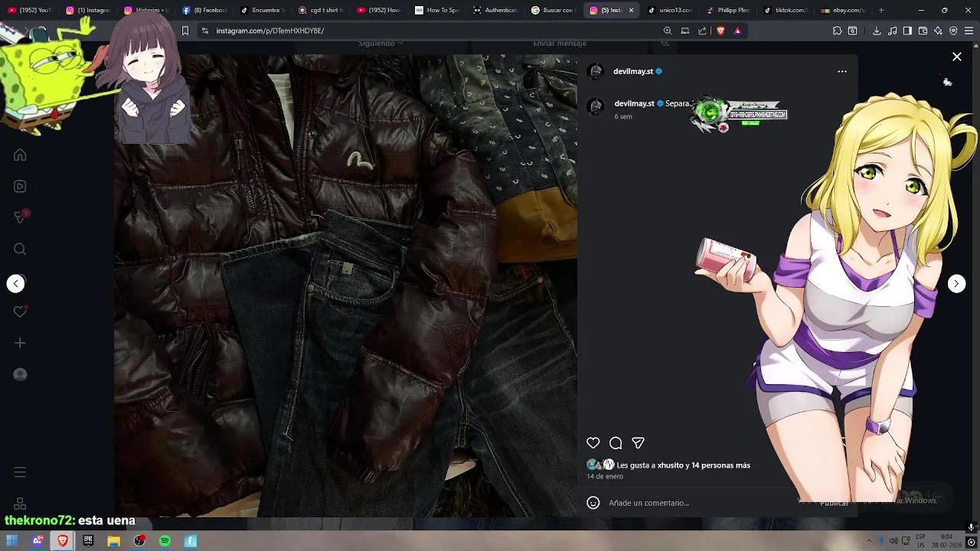Expand the Siguiendo dropdown behind overlay
The width and height of the screenshot is (980, 551).
click(x=381, y=44)
